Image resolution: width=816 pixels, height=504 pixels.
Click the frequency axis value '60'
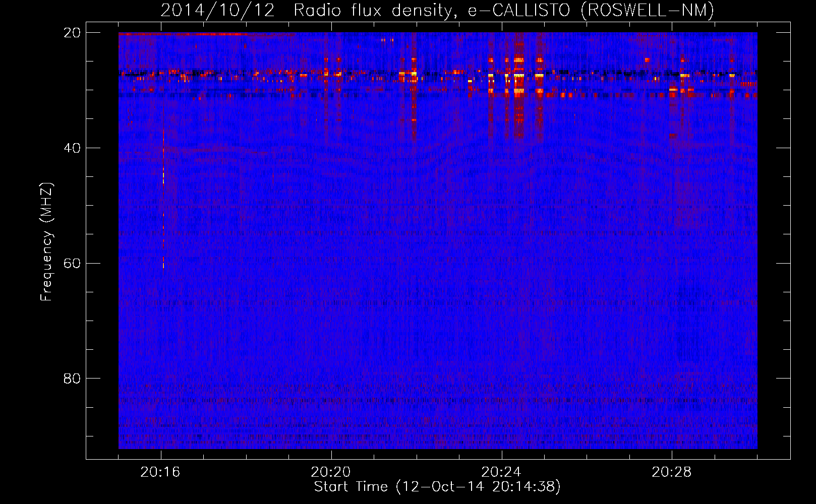coord(72,264)
